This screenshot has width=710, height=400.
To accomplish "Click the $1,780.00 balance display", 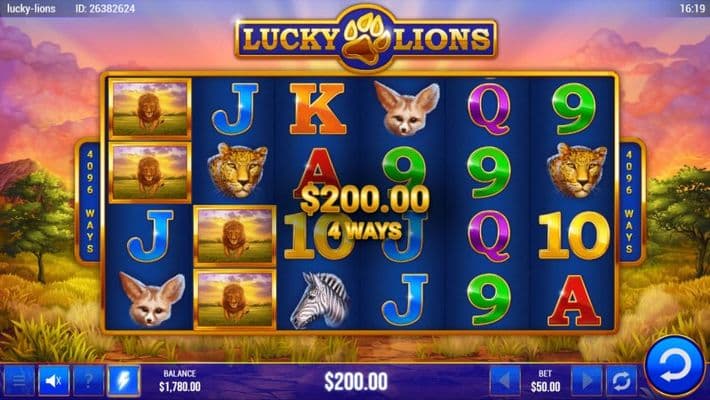I will (x=180, y=386).
